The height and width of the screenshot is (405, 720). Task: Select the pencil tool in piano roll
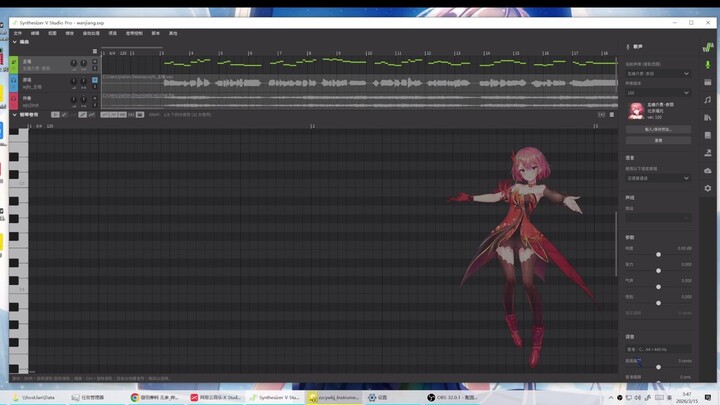click(x=64, y=115)
